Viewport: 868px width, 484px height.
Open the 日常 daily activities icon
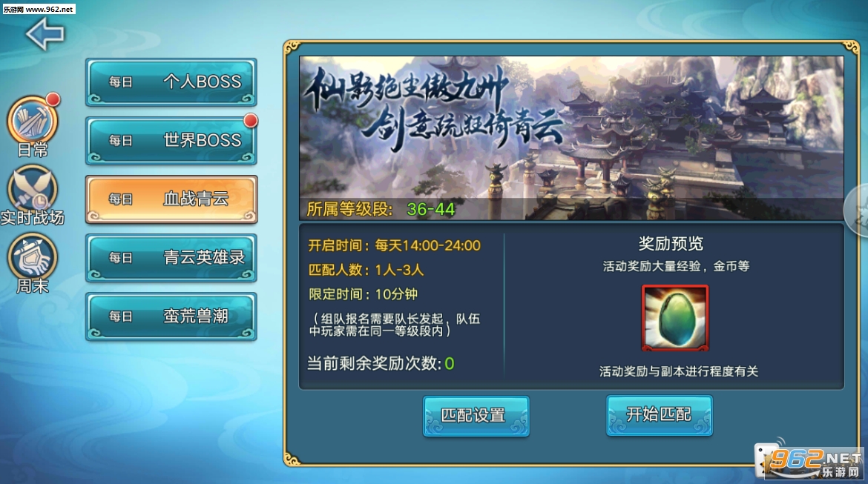(32, 121)
